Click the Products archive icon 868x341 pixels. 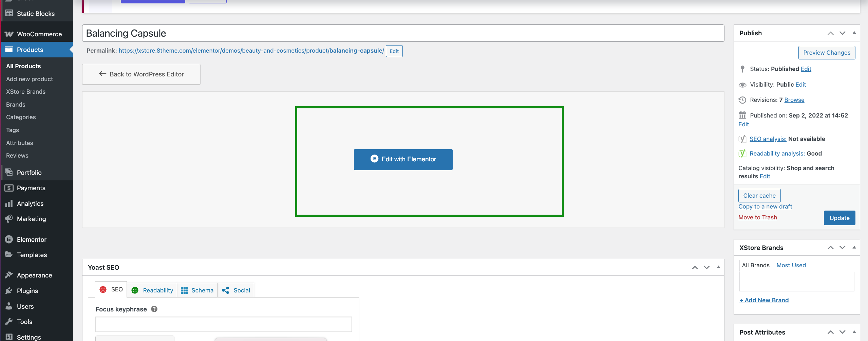pos(9,50)
